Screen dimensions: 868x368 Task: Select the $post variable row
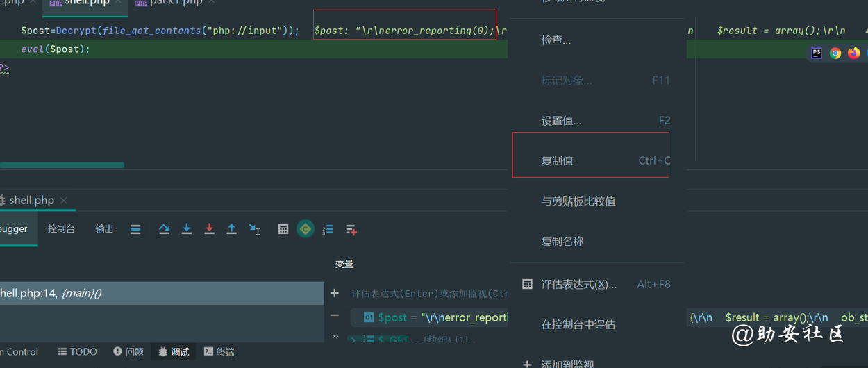429,317
